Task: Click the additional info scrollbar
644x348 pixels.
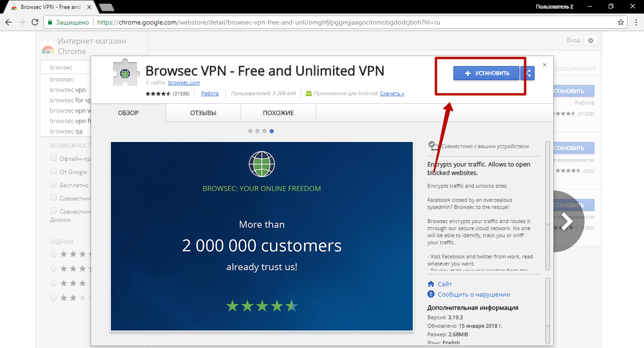Action: point(548,311)
